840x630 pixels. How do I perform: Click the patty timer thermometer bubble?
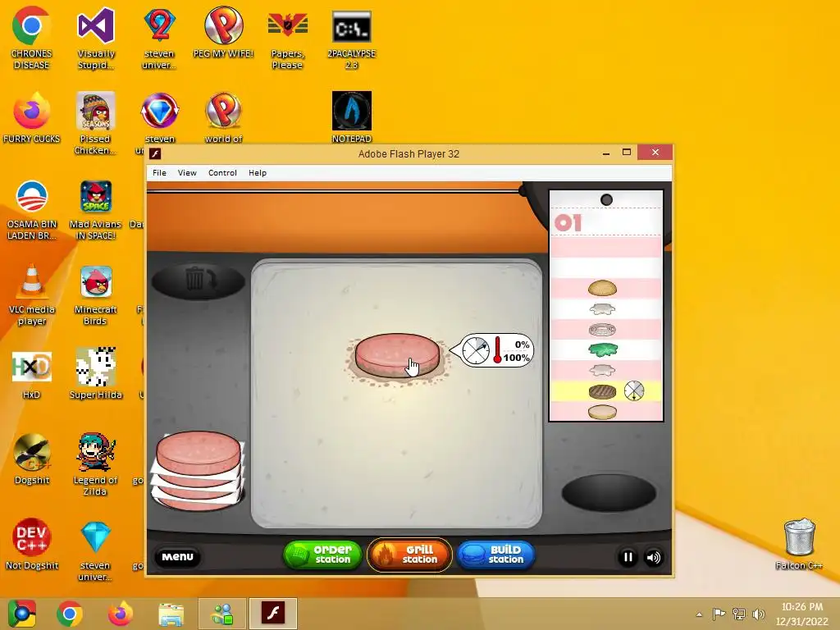(496, 350)
